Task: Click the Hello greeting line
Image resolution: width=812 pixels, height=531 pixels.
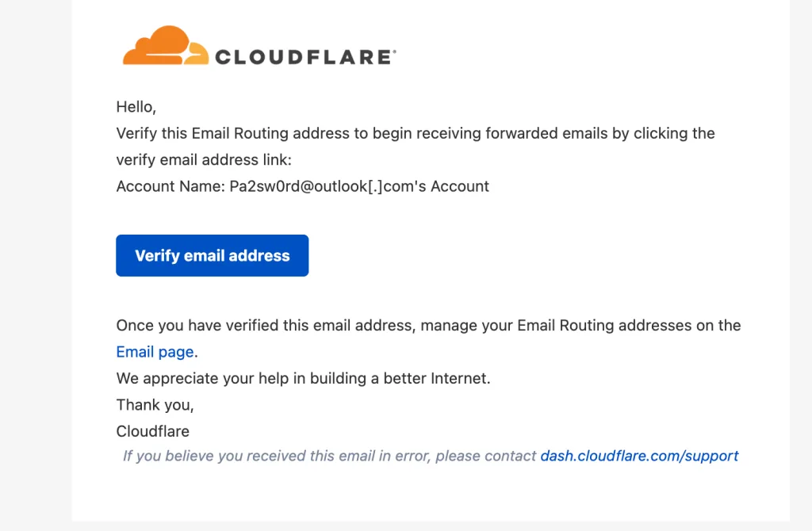Action: tap(135, 106)
